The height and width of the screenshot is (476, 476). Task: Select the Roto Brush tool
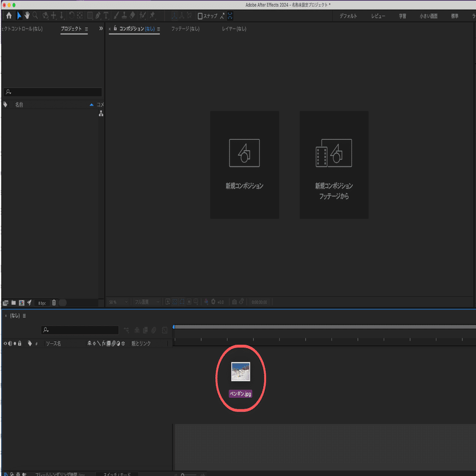click(142, 15)
